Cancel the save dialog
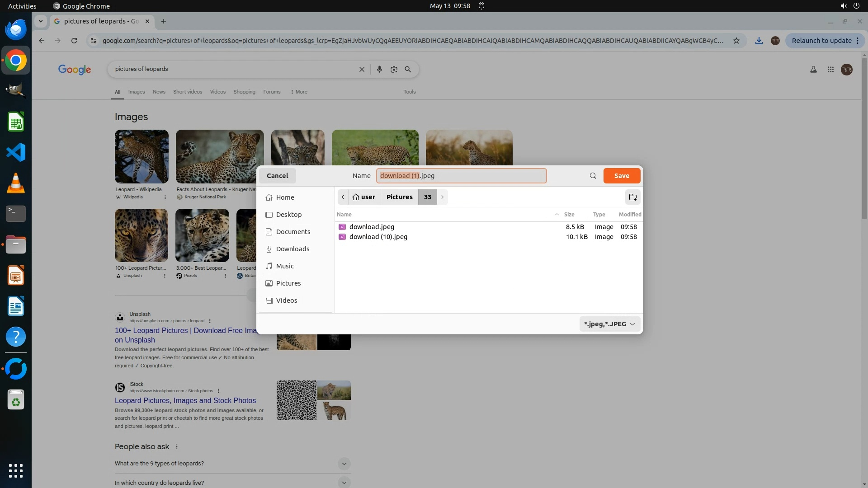 (277, 176)
